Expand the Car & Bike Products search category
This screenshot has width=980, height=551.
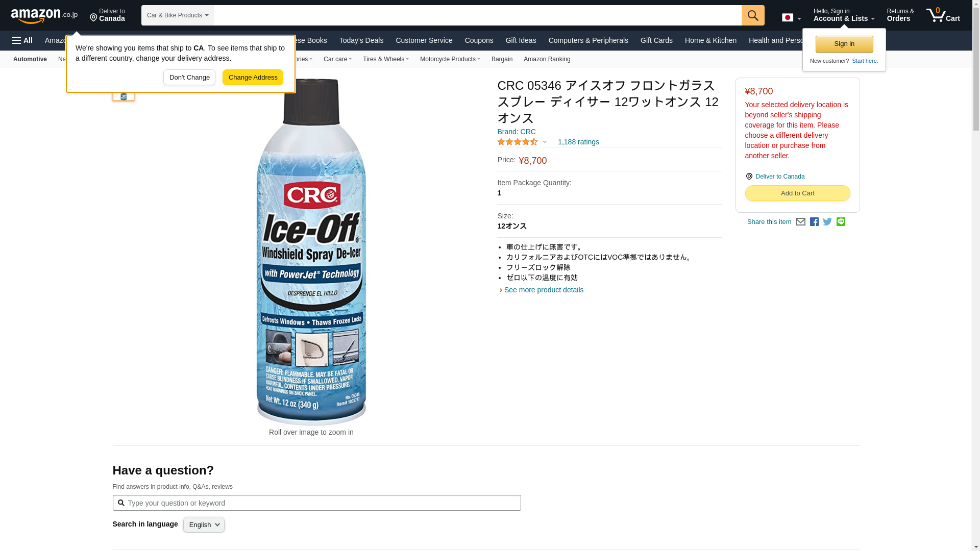coord(177,15)
